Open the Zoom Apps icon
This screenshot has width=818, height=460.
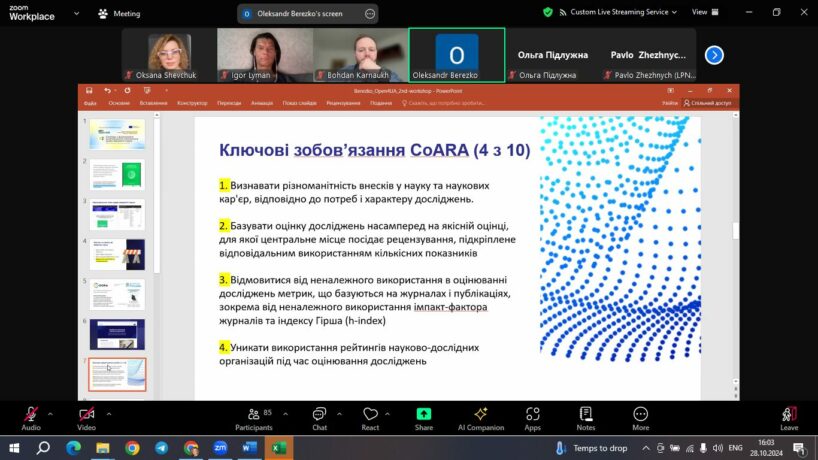click(533, 416)
